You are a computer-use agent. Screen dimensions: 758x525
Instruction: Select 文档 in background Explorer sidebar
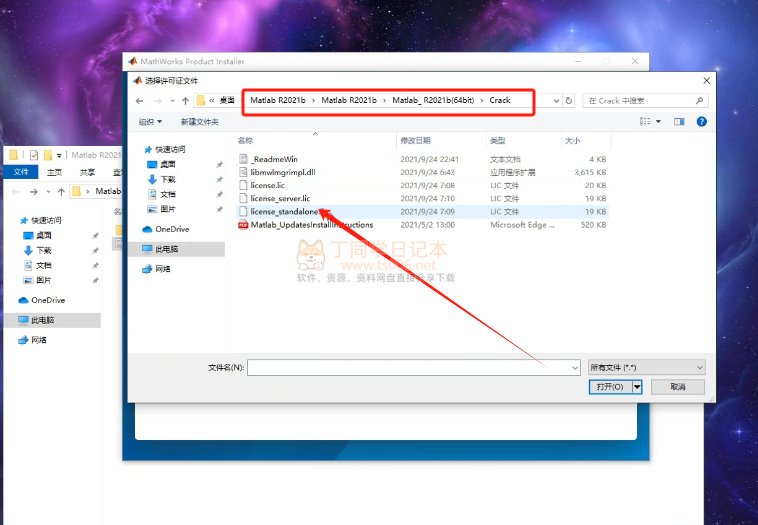coord(38,265)
